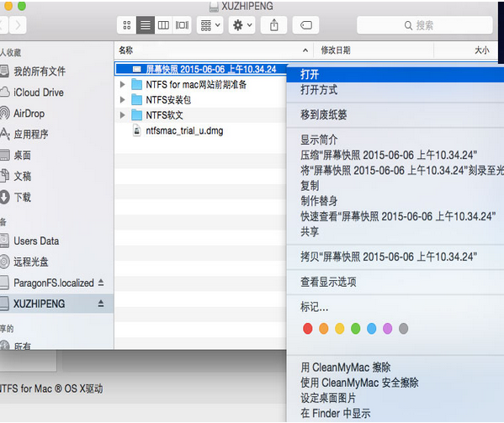Viewport: 504px width, 423px height.
Task: Apply the red color tag
Action: coord(308,329)
